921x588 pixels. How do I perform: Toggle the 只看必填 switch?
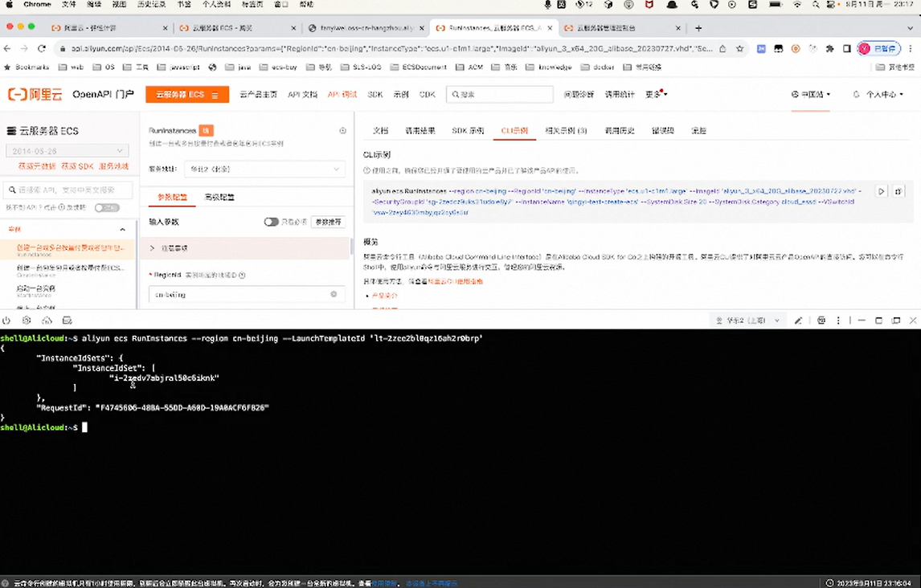271,222
